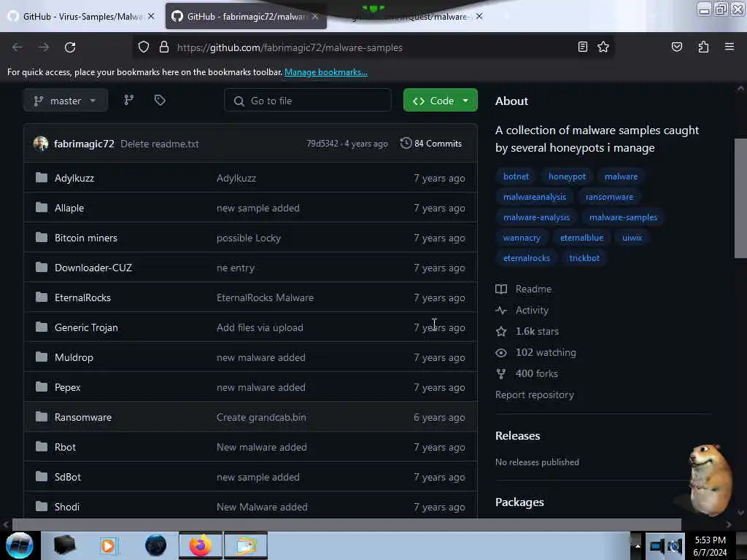
Task: Click the browser back arrow
Action: [18, 47]
